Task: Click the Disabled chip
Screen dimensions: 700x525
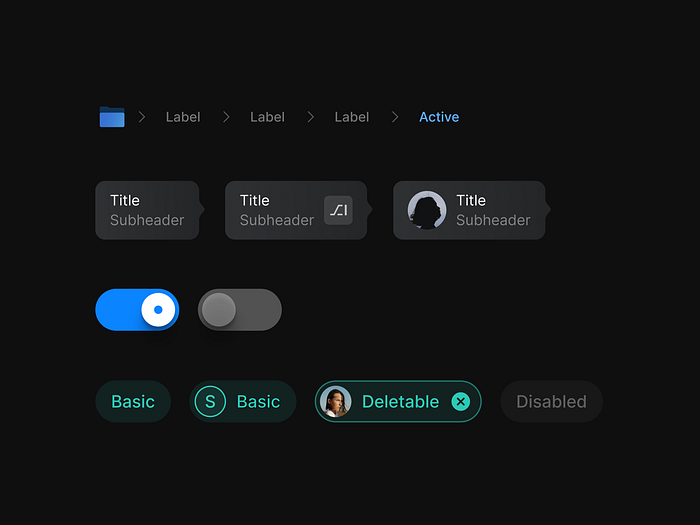Action: 551,402
